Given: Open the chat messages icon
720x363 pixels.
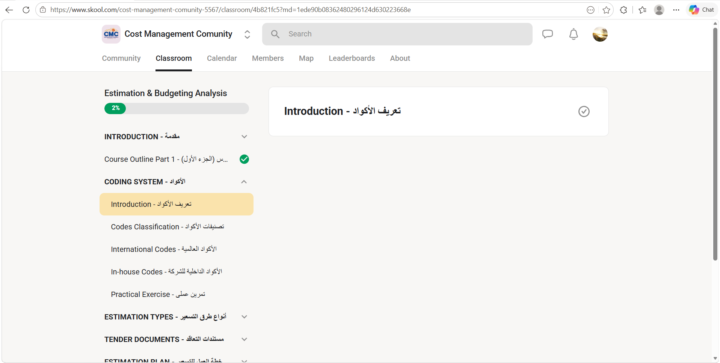Looking at the screenshot, I should [x=547, y=34].
